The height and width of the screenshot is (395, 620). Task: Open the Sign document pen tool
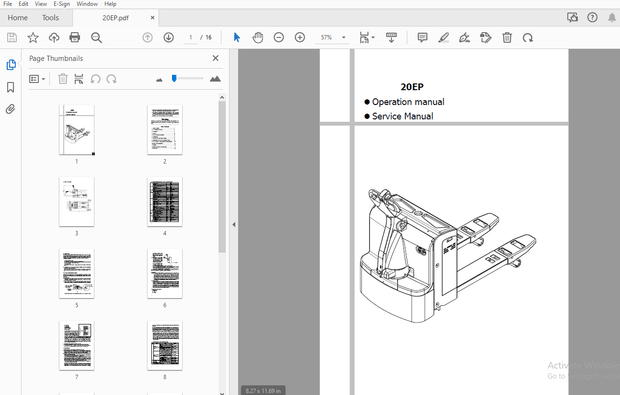(465, 38)
